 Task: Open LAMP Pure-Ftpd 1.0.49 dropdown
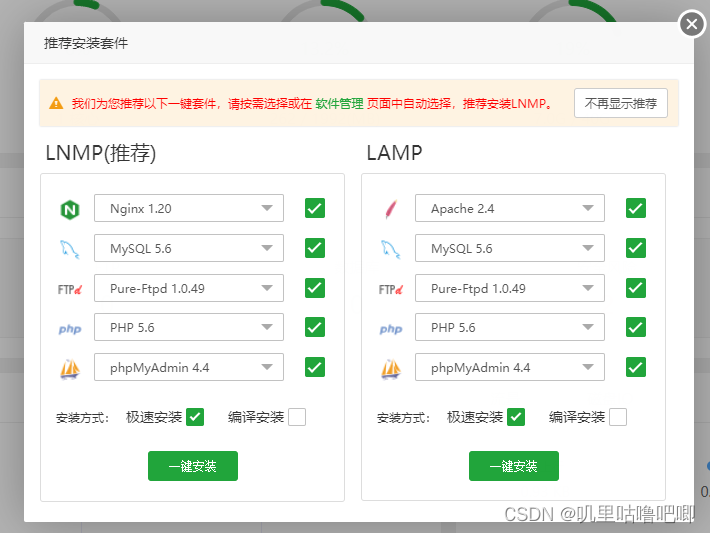pos(510,288)
